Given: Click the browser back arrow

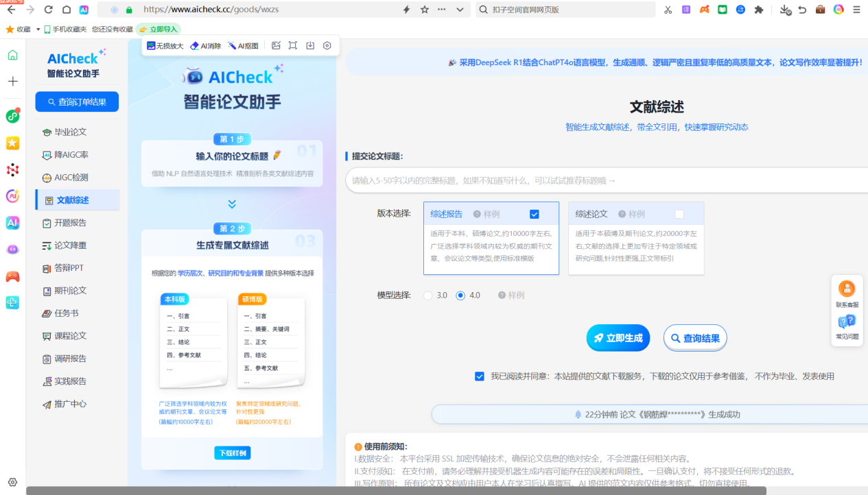Looking at the screenshot, I should (x=12, y=10).
